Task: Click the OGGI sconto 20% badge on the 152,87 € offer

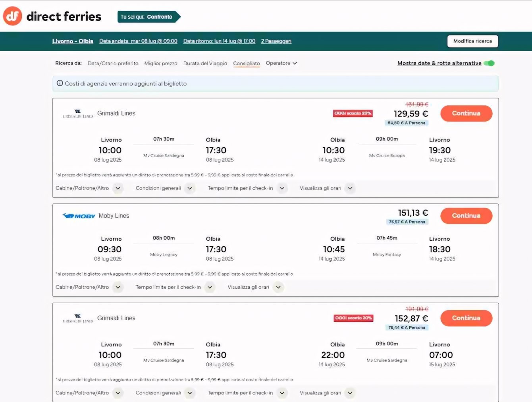Action: pyautogui.click(x=354, y=318)
